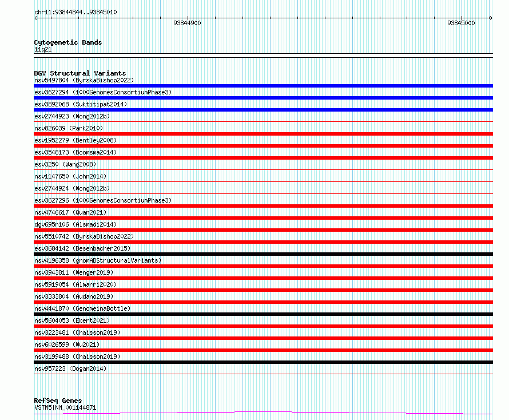Image resolution: width=509 pixels, height=420 pixels.
Task: Open variant dgv695n106 (Alsmadi2014)
Action: pos(75,224)
